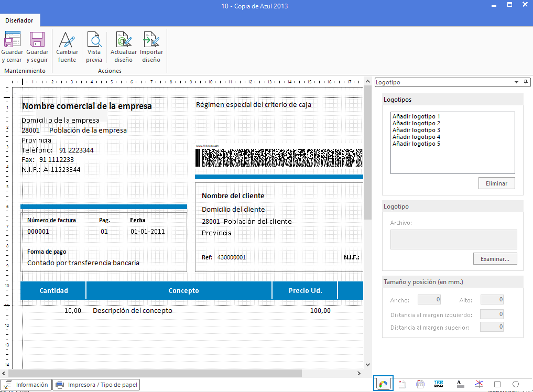
Task: Select Añadir logotipo 5 in list
Action: (x=416, y=144)
